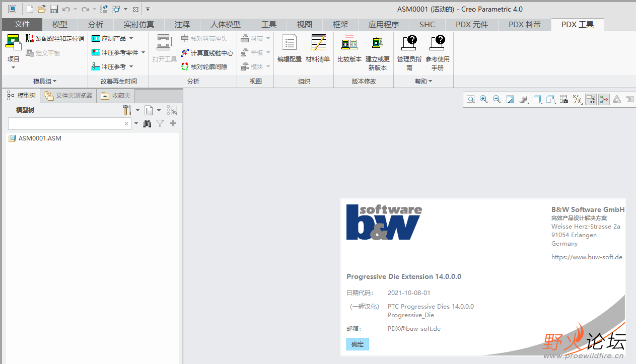Expand the 模具组 group overflow
The height and width of the screenshot is (364, 636).
(x=45, y=81)
